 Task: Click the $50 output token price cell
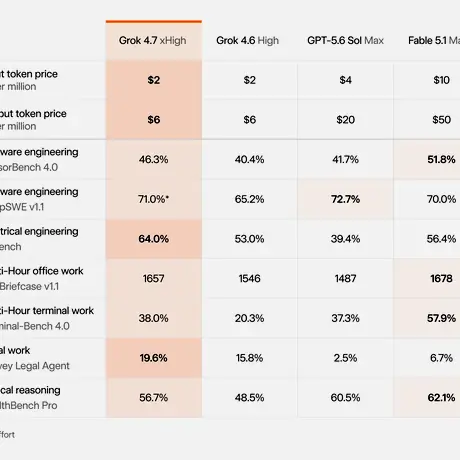tap(441, 120)
